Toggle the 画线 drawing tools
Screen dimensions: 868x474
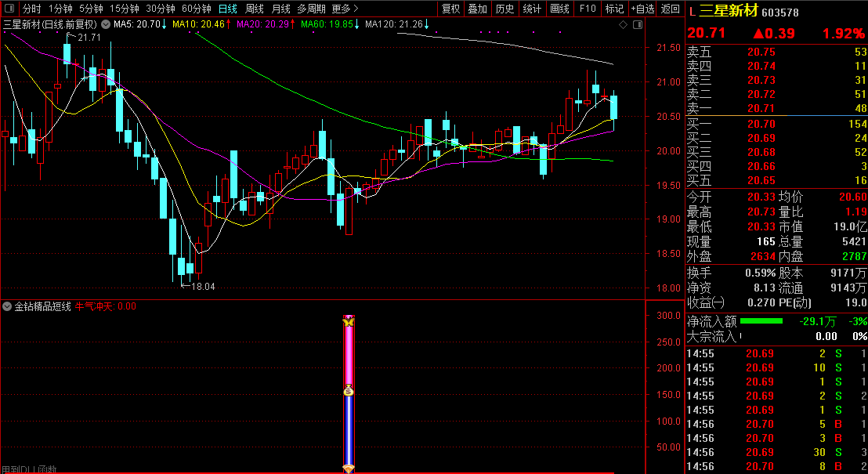[x=559, y=9]
